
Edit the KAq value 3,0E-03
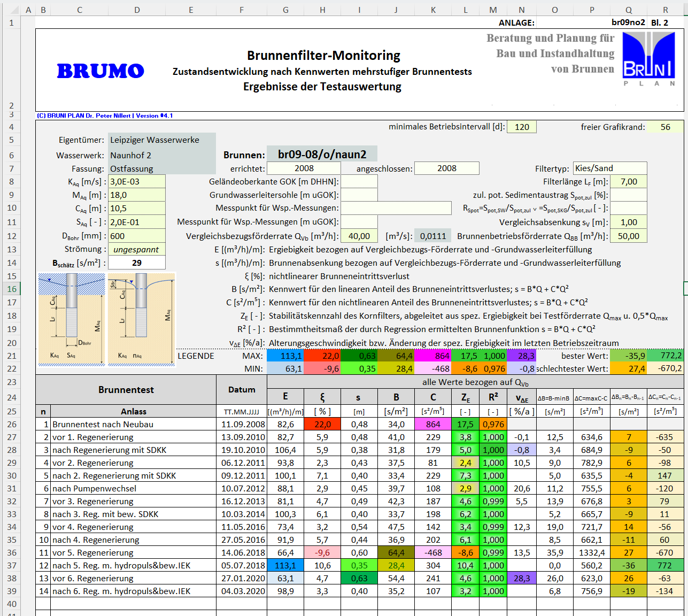coord(137,181)
